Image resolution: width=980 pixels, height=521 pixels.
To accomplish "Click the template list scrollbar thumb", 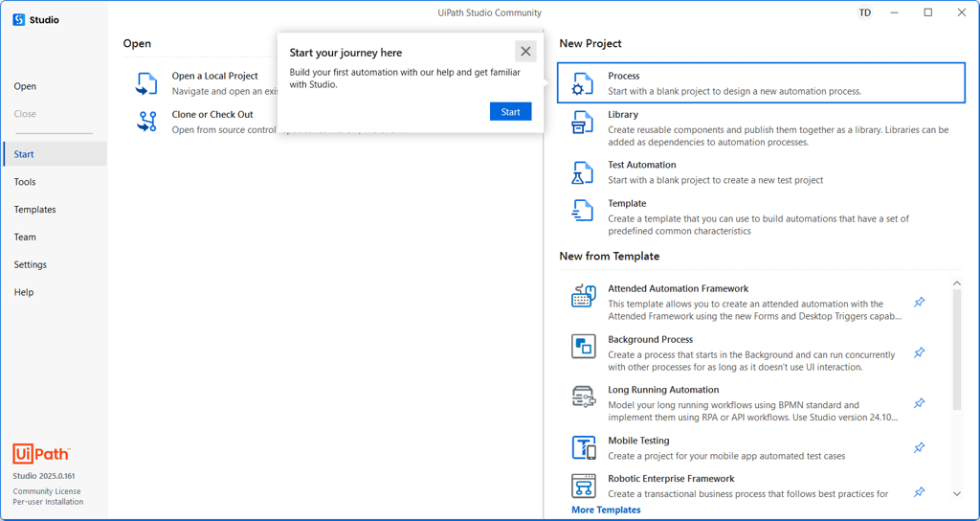I will 957,350.
